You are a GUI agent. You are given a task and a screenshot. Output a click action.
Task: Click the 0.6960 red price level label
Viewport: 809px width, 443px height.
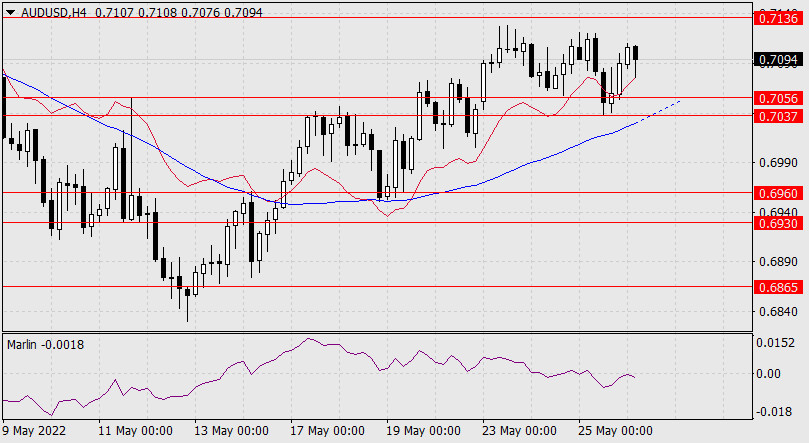pyautogui.click(x=779, y=193)
